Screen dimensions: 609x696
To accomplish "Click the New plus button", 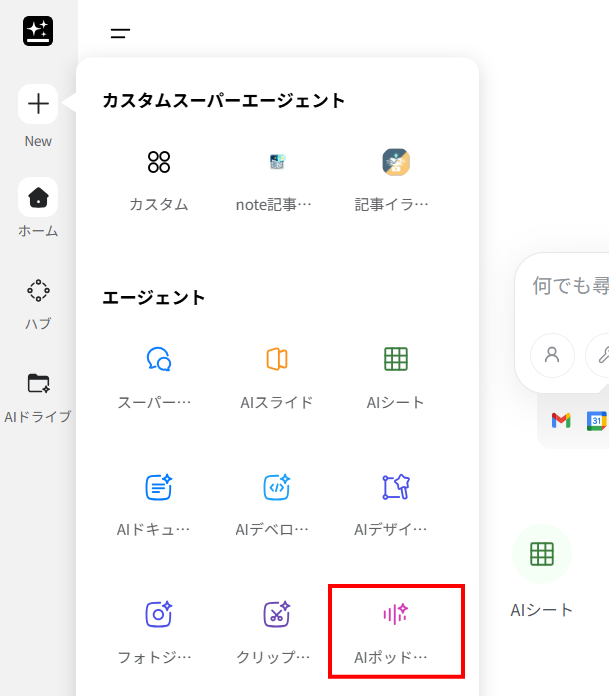I will click(38, 104).
